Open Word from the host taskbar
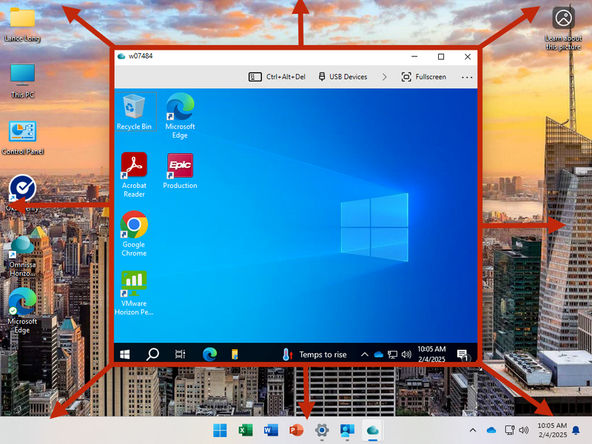 tap(271, 430)
